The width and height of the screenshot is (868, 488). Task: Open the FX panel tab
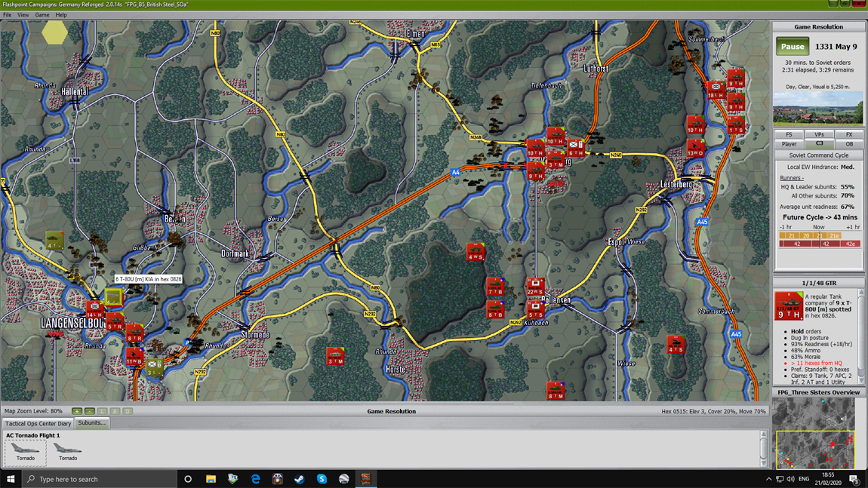pyautogui.click(x=848, y=134)
